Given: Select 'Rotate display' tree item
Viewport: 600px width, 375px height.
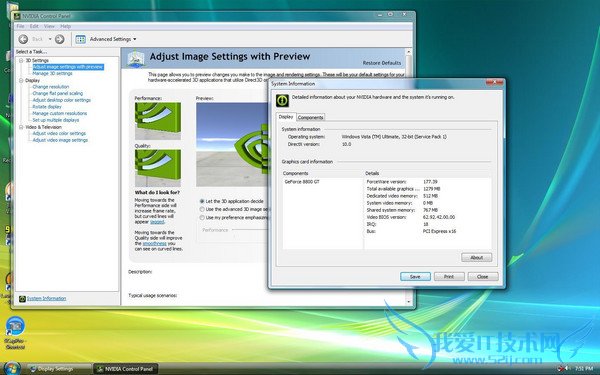Looking at the screenshot, I should (x=47, y=107).
